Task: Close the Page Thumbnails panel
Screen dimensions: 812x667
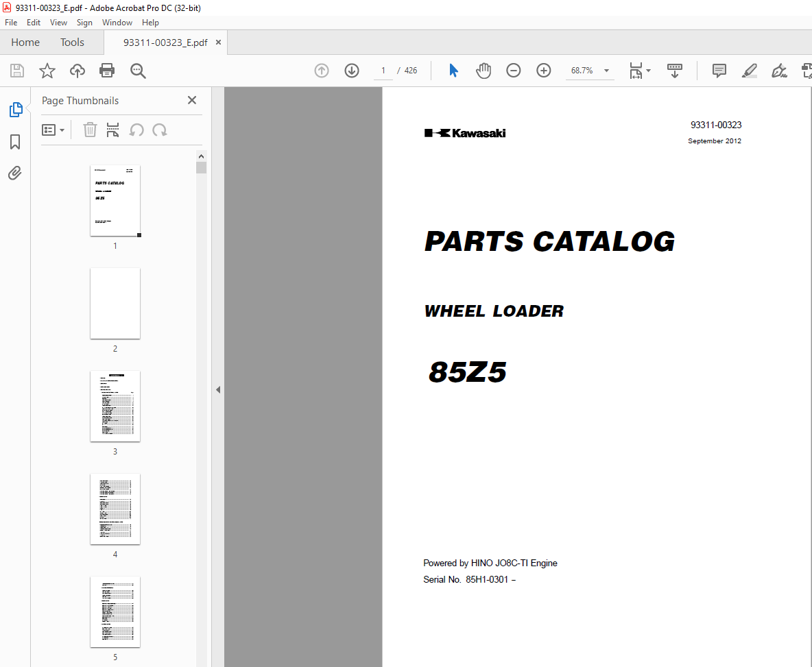Action: [191, 100]
